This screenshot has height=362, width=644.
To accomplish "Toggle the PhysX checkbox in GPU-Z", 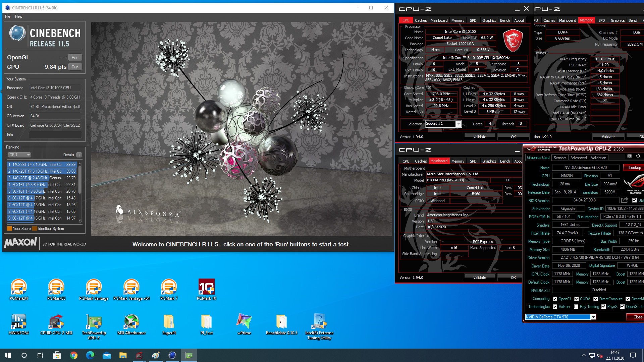I will pos(604,307).
